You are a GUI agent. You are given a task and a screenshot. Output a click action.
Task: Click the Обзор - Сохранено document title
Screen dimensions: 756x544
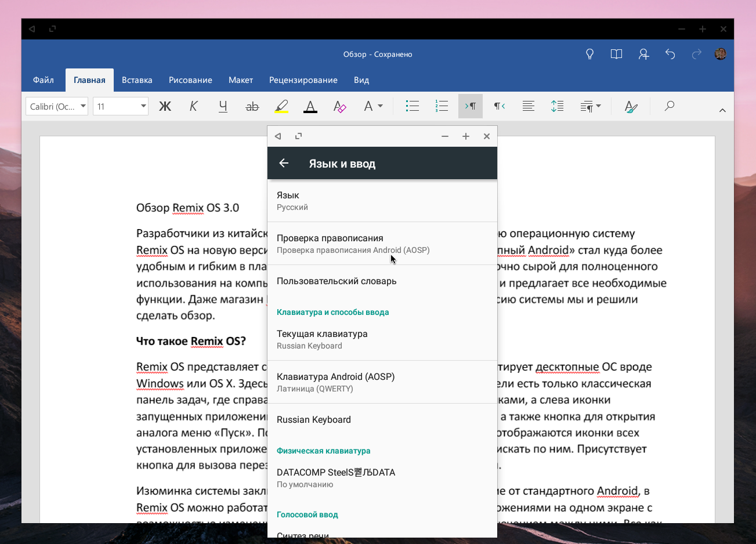(378, 54)
